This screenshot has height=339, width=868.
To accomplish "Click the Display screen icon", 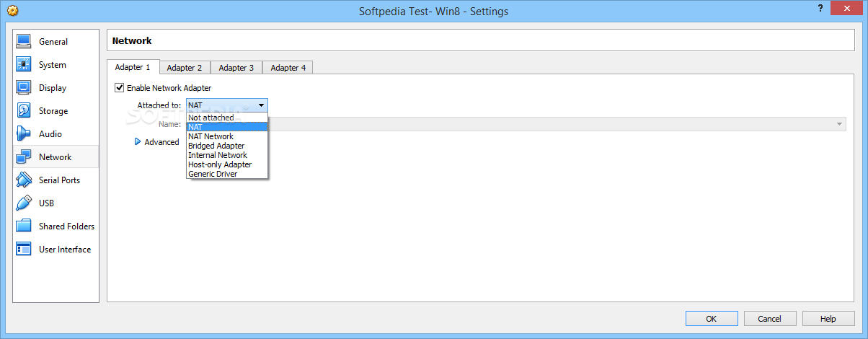I will (x=24, y=87).
